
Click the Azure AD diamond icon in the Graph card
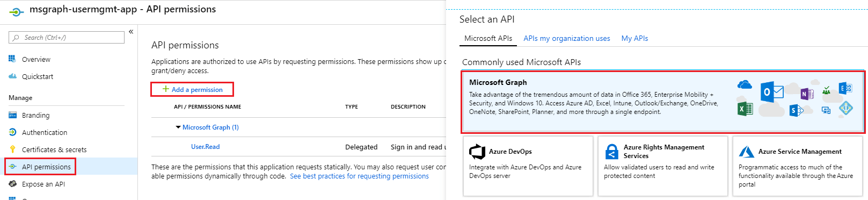coord(846,108)
